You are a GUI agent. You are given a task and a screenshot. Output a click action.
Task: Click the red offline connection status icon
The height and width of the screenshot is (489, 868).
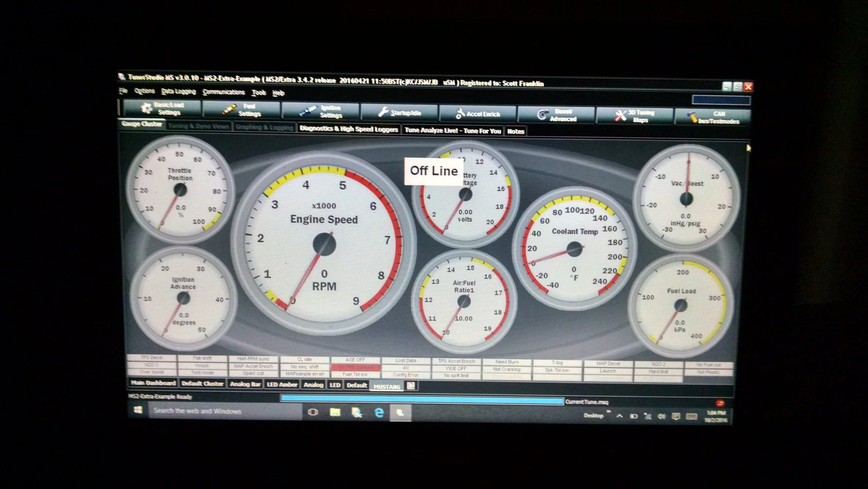click(720, 403)
